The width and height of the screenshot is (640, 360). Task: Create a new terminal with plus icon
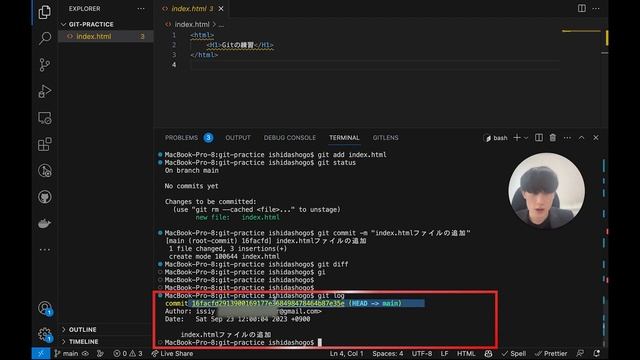point(517,138)
